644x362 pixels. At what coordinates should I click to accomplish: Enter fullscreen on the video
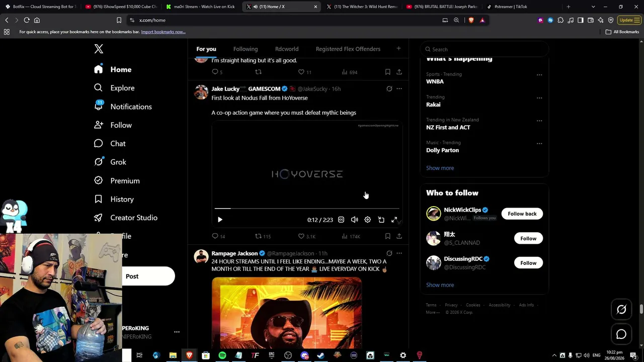(x=394, y=220)
